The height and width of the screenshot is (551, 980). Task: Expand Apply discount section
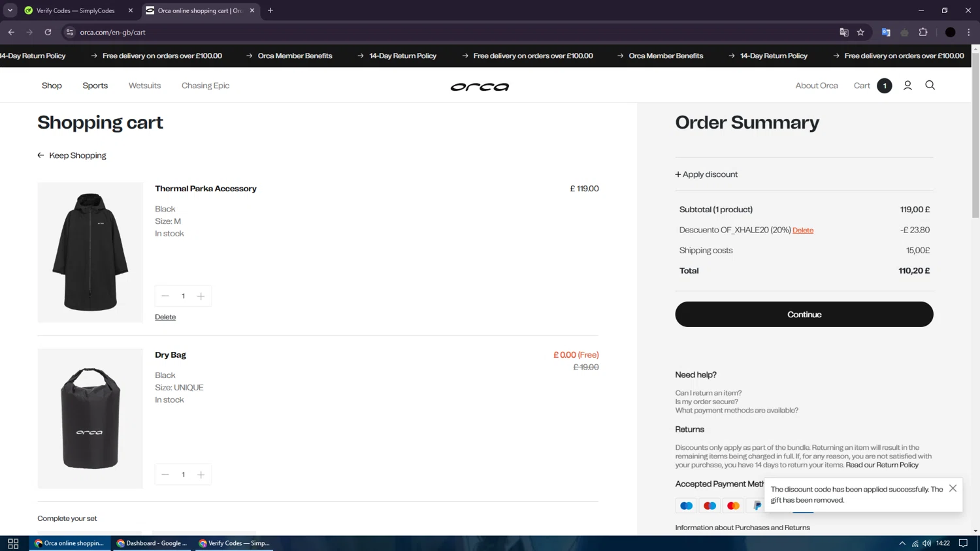(x=706, y=174)
